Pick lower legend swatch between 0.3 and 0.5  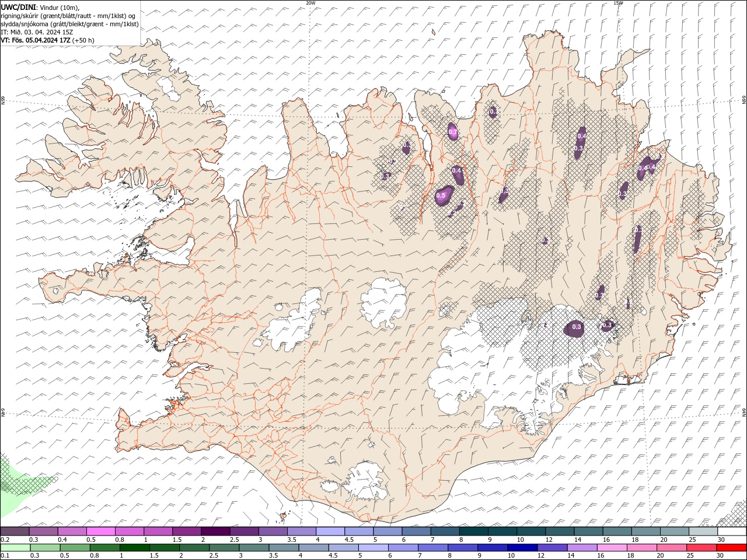pyautogui.click(x=45, y=548)
